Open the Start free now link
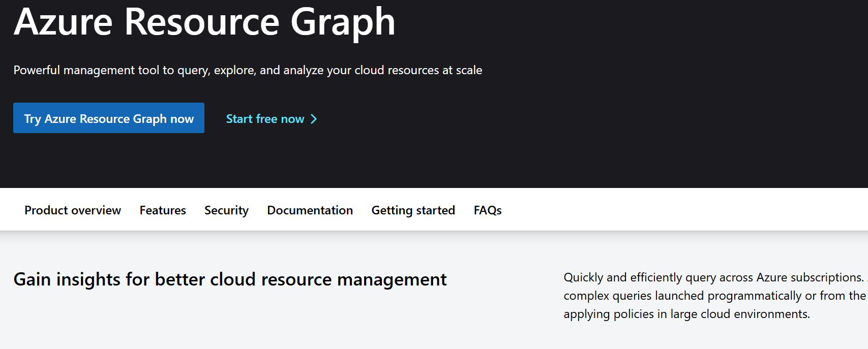 [x=265, y=119]
